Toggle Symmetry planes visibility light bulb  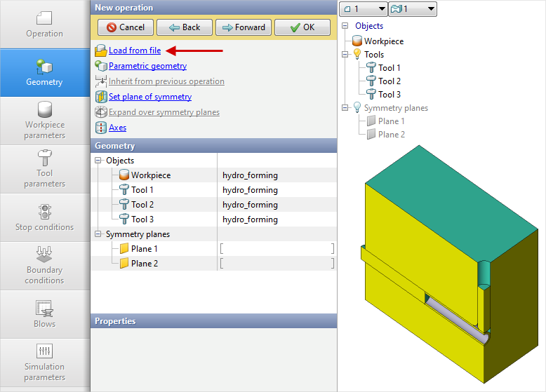coord(357,108)
